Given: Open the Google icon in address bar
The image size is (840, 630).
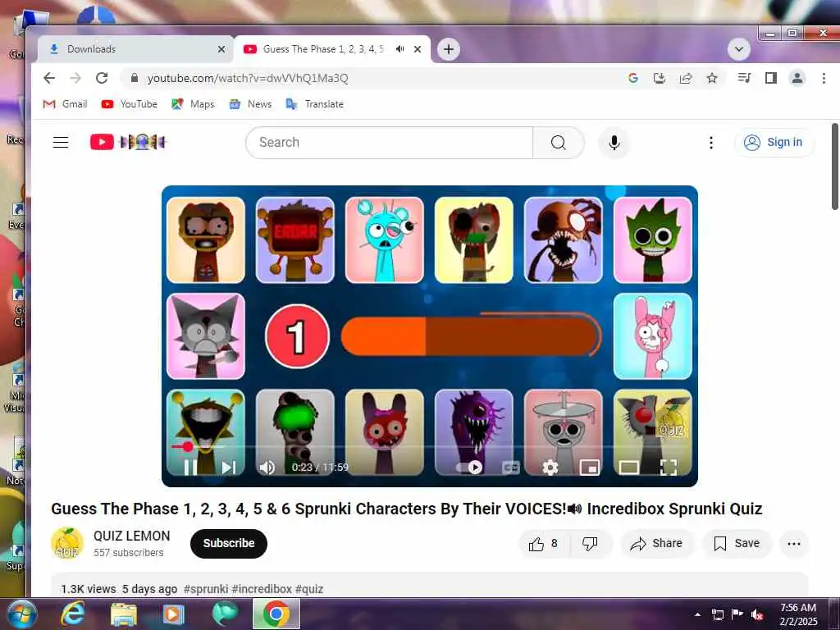Looking at the screenshot, I should click(x=632, y=78).
